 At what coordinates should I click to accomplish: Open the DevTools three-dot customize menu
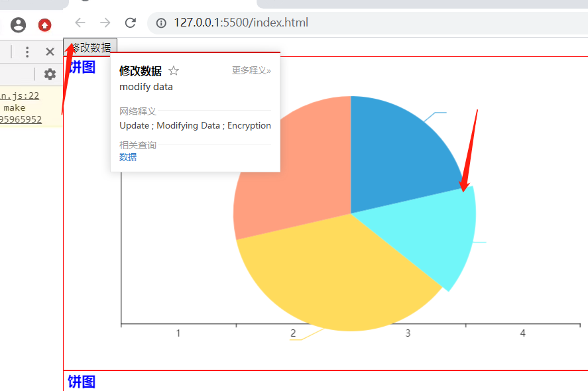coord(27,52)
